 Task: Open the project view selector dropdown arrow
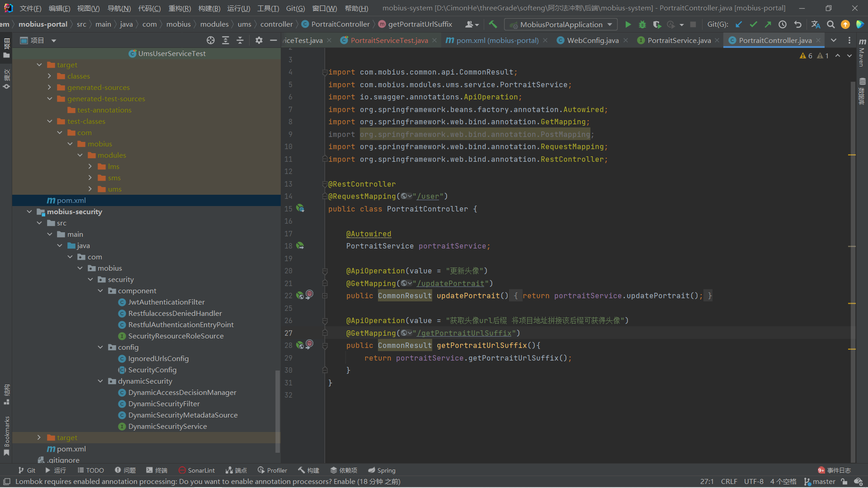54,41
